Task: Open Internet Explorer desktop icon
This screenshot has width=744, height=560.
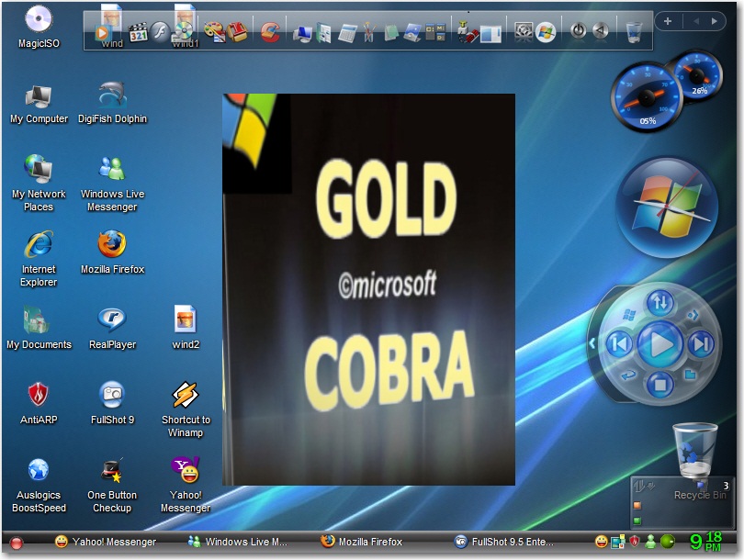Action: coord(39,258)
